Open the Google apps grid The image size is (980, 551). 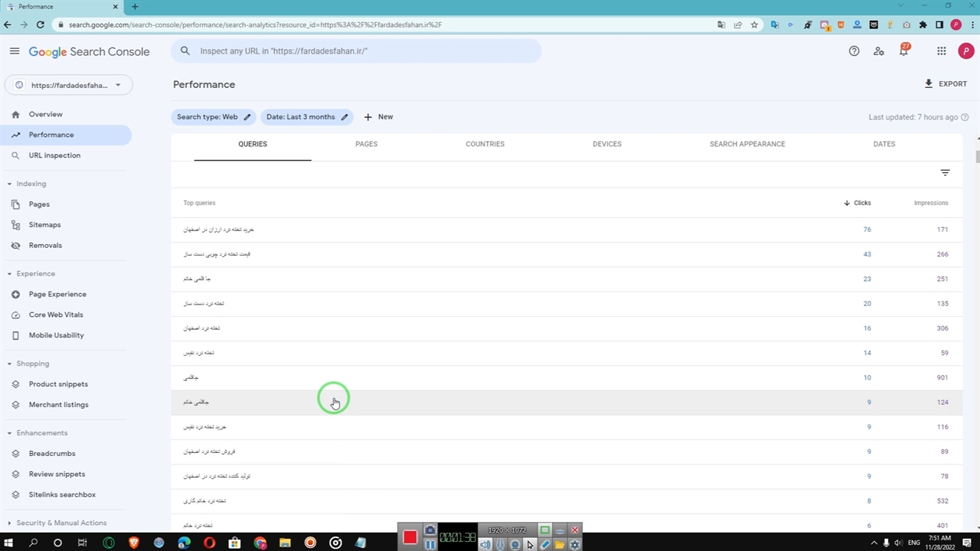941,51
